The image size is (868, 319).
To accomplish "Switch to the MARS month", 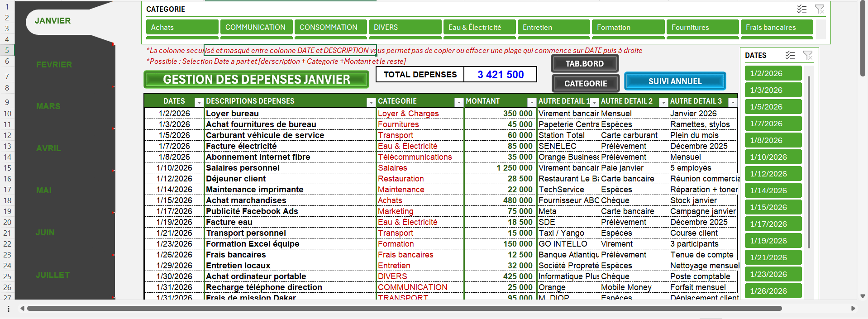I will pyautogui.click(x=48, y=106).
